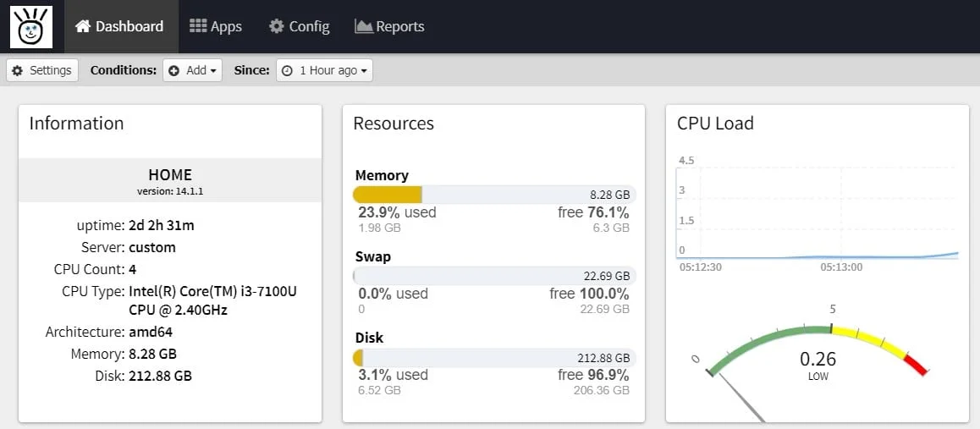Click the clock icon in Since selector

tap(288, 71)
